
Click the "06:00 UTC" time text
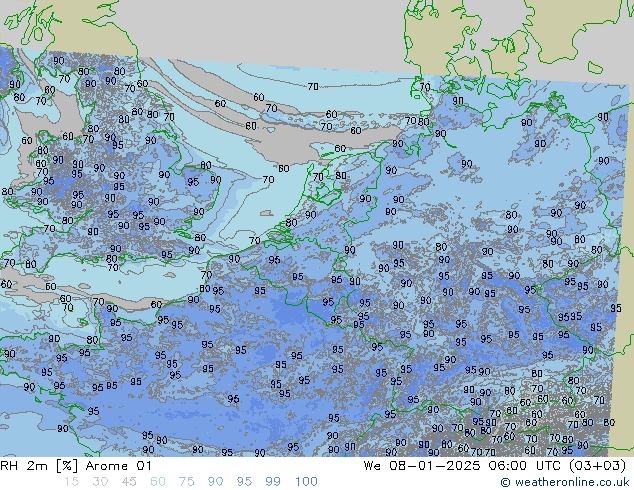click(x=524, y=466)
